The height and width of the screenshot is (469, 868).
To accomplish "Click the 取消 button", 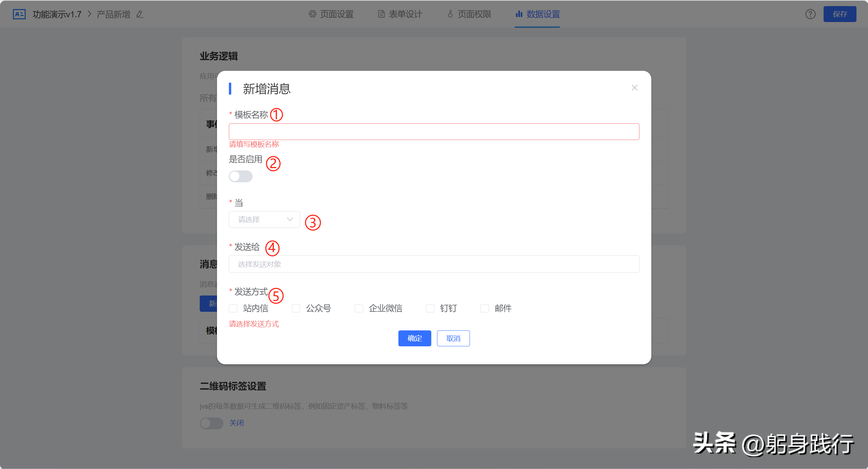I will [453, 339].
